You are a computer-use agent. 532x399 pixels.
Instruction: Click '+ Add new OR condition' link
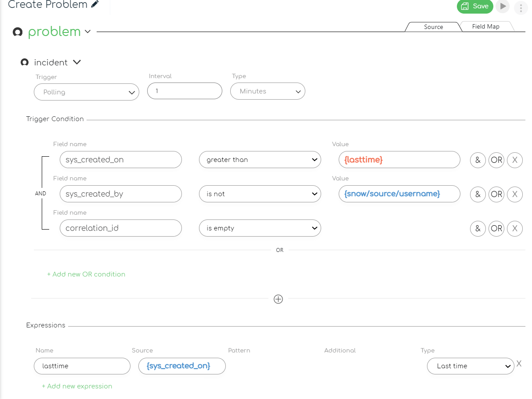pos(86,274)
